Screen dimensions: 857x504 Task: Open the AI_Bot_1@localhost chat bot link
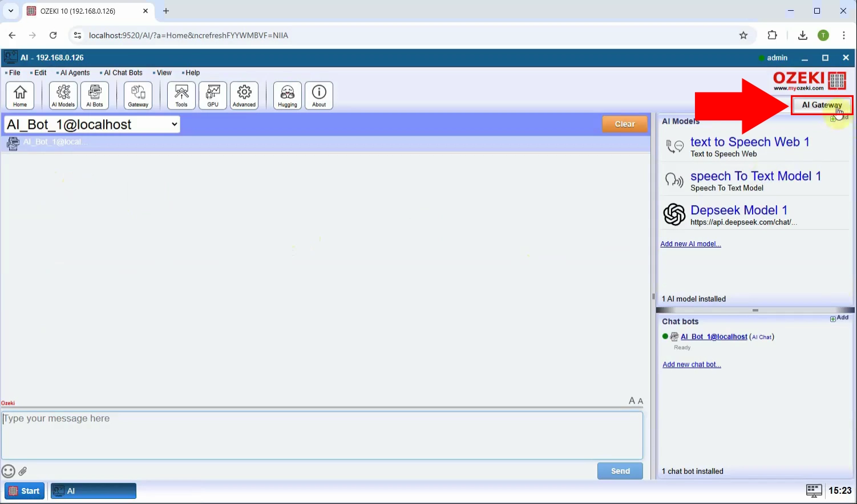pos(714,337)
